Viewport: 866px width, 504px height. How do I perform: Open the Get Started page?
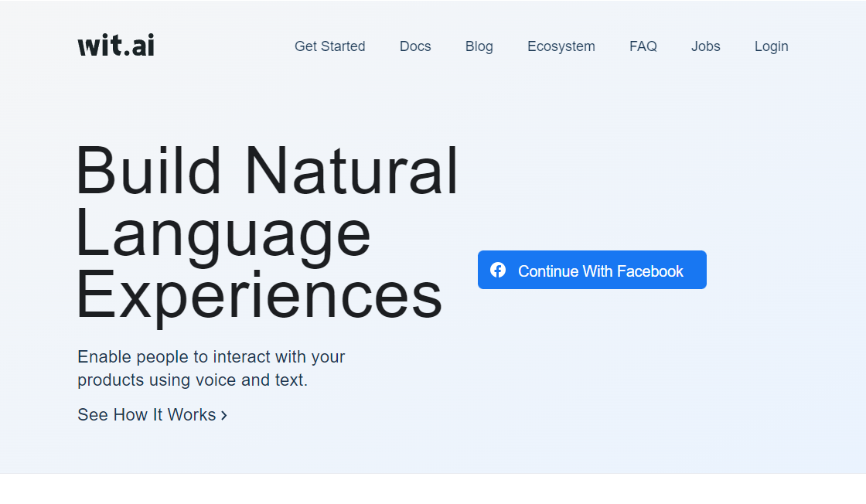point(329,46)
